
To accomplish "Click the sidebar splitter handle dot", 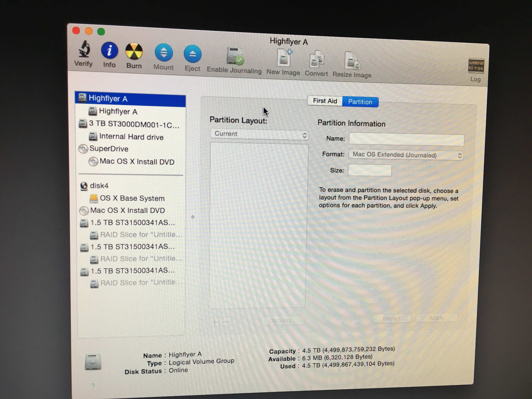I will tap(193, 217).
